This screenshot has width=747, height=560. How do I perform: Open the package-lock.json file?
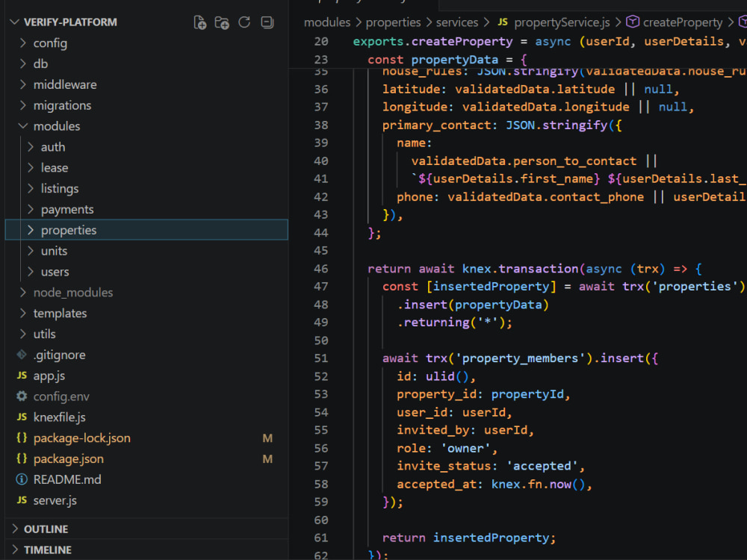pyautogui.click(x=82, y=438)
